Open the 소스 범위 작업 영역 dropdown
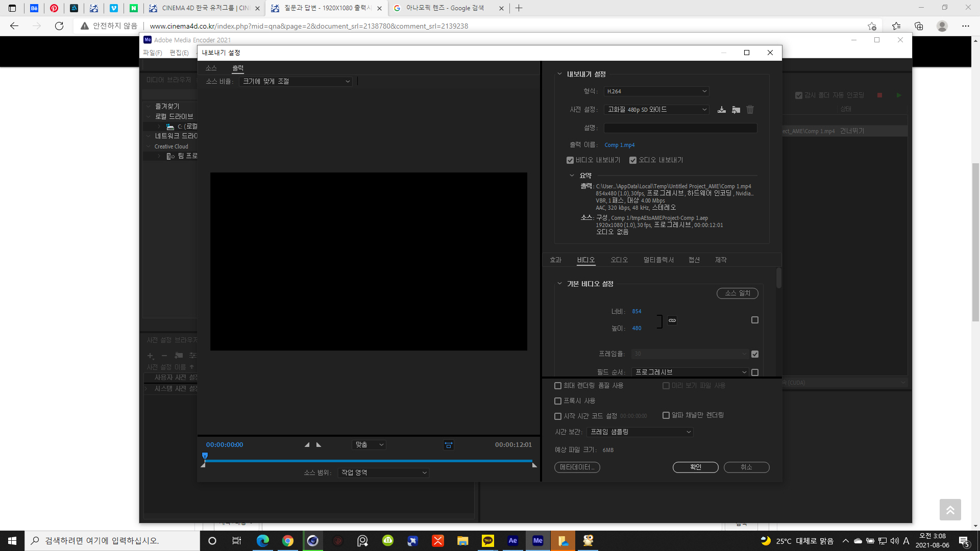Image resolution: width=980 pixels, height=551 pixels. 383,473
